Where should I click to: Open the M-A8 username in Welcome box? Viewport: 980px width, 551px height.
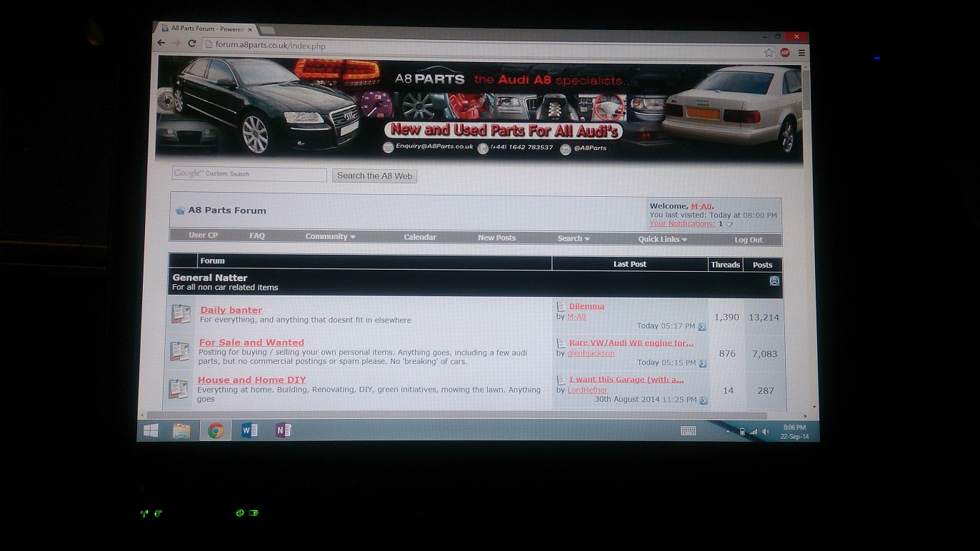701,206
